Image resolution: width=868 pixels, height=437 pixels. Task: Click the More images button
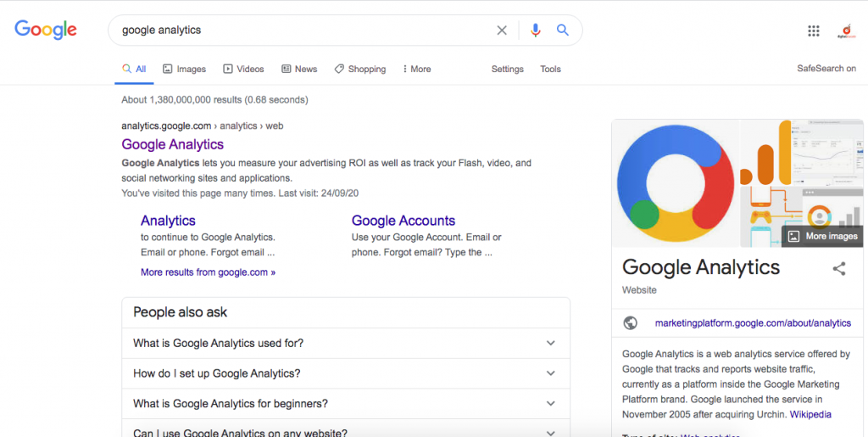822,236
